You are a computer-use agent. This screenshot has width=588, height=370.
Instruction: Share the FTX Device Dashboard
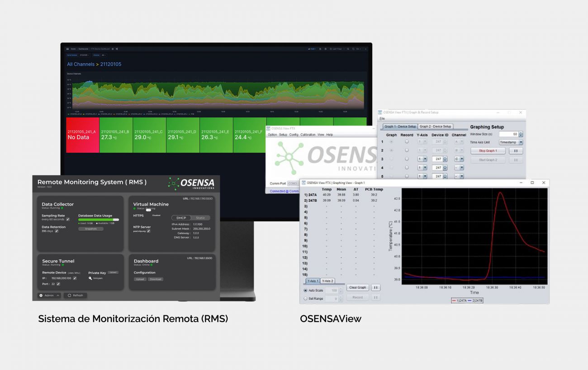point(117,49)
